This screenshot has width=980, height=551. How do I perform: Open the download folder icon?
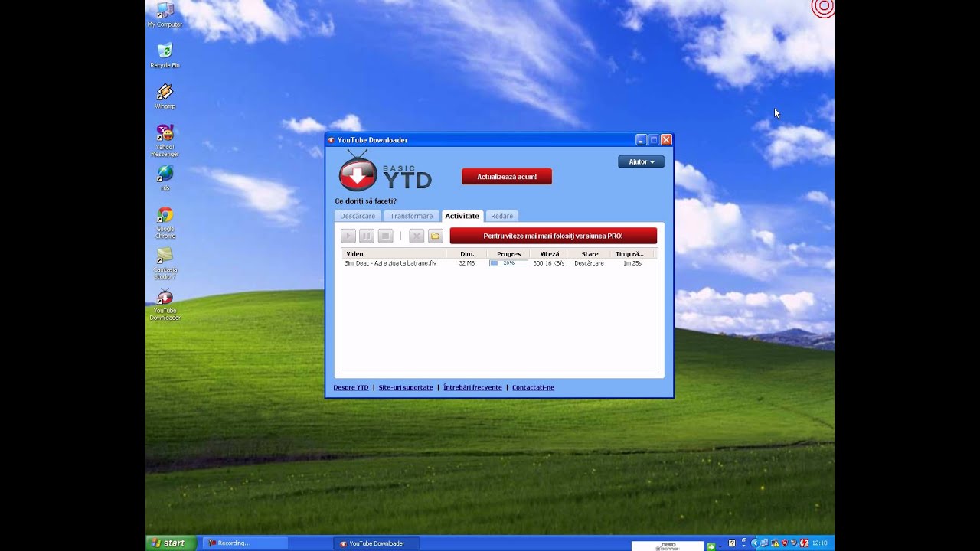tap(435, 236)
